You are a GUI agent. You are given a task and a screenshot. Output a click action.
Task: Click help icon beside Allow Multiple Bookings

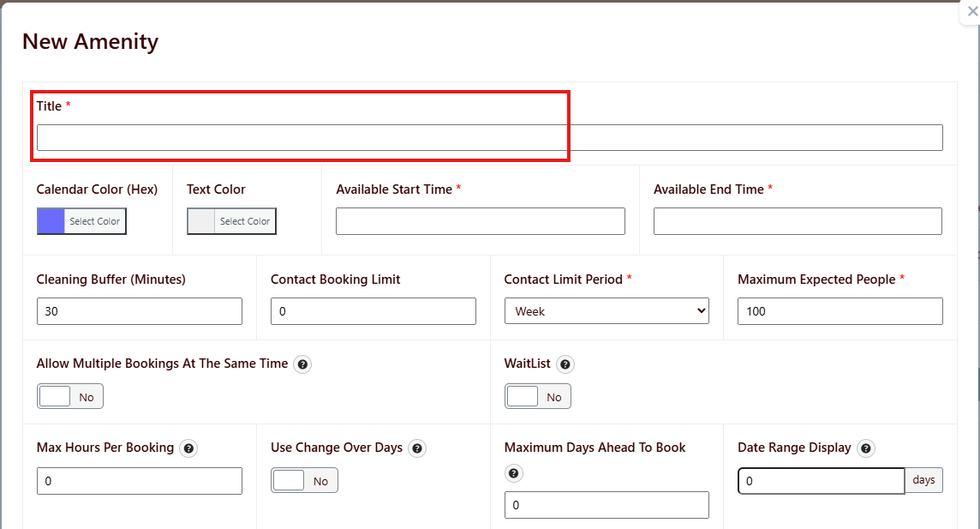302,364
